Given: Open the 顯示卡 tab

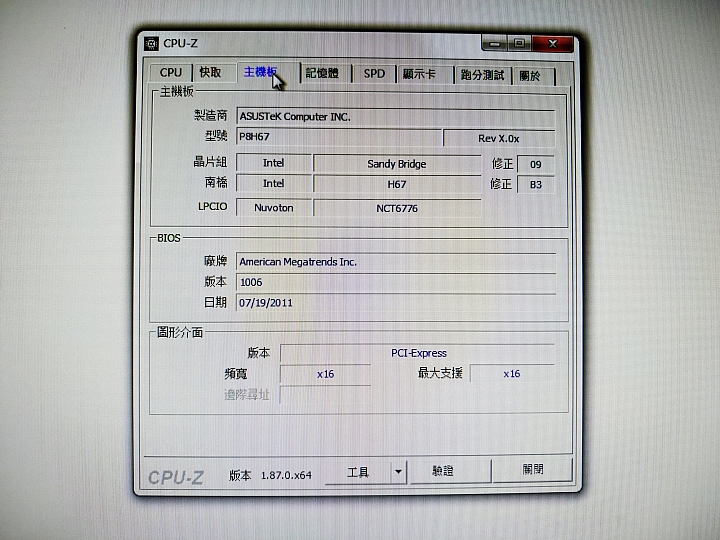Looking at the screenshot, I should [425, 74].
